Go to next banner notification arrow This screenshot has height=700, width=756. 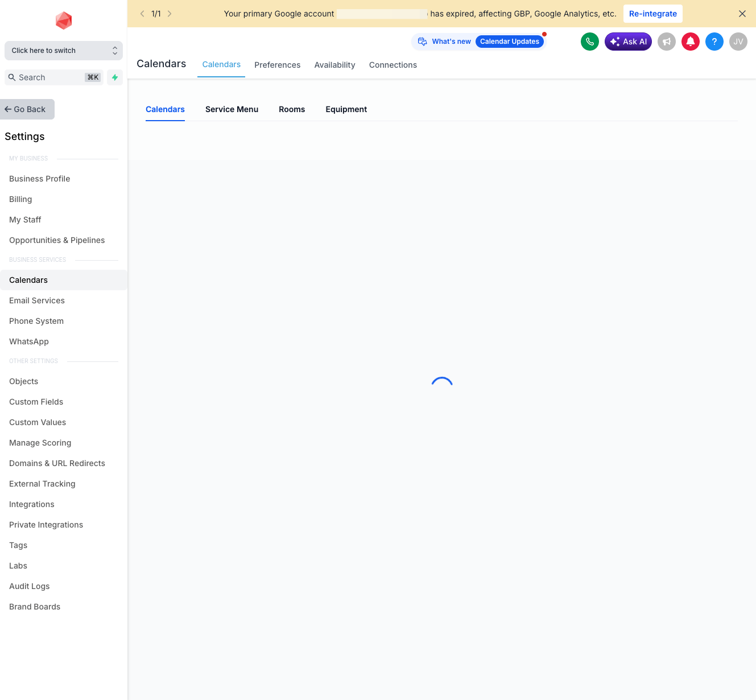pos(170,14)
